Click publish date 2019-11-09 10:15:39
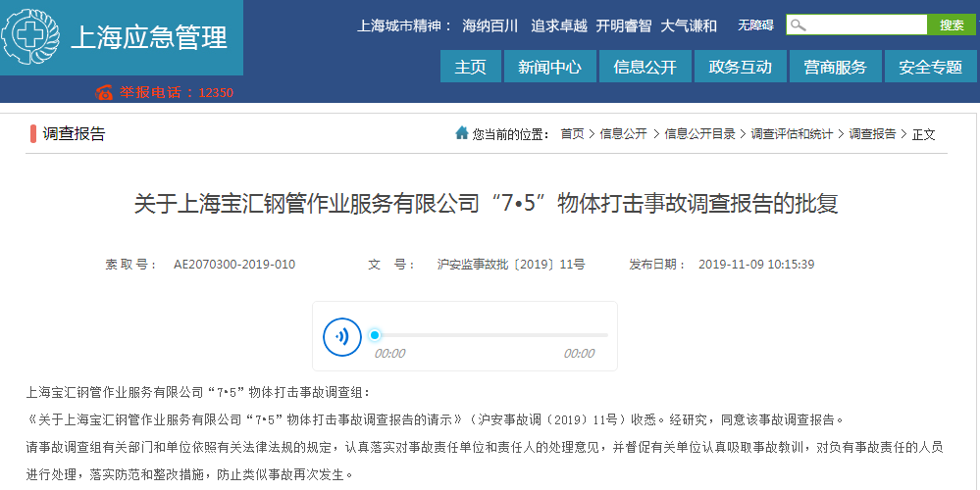This screenshot has height=490, width=980. [x=756, y=264]
